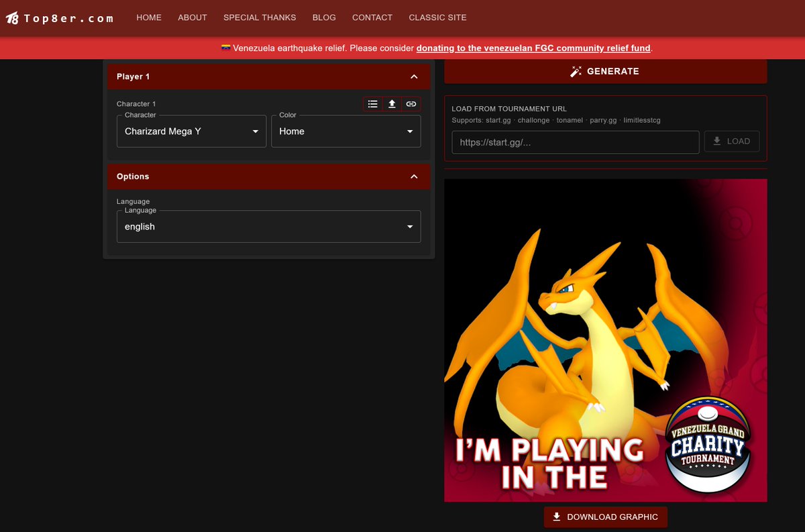Open the Character dropdown showing Charizard Mega Y
805x532 pixels.
(192, 131)
